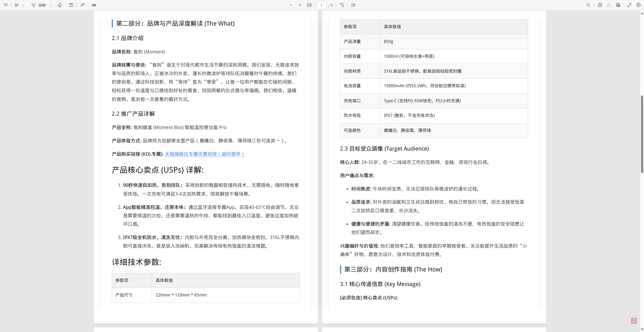
Task: Open the translate document tool
Action: click(94, 5)
